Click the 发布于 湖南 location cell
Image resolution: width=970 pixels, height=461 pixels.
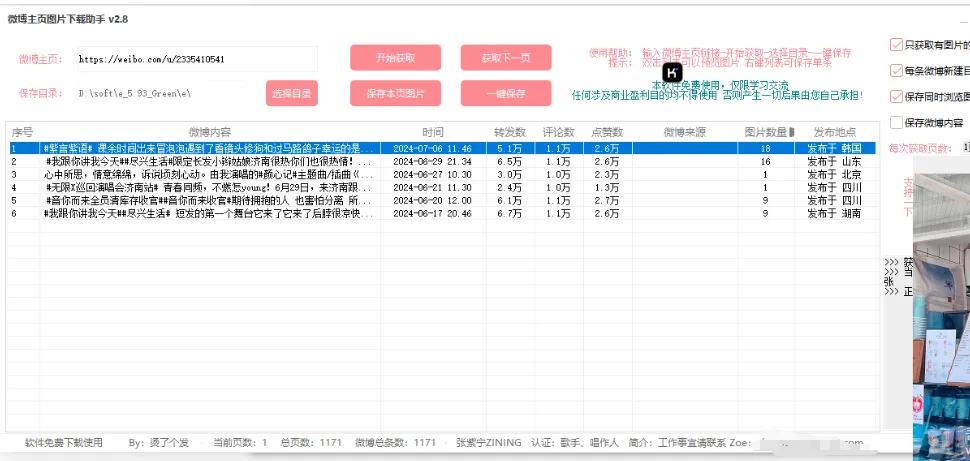[834, 213]
